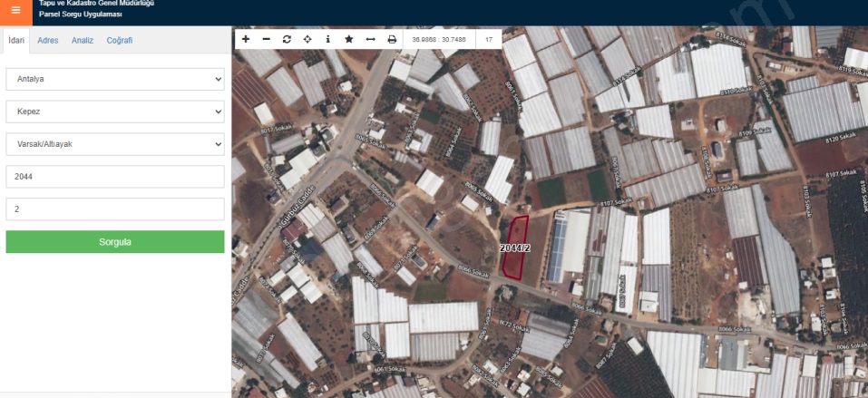Click the parcel number field containing 2
Image resolution: width=868 pixels, height=398 pixels.
coord(114,209)
